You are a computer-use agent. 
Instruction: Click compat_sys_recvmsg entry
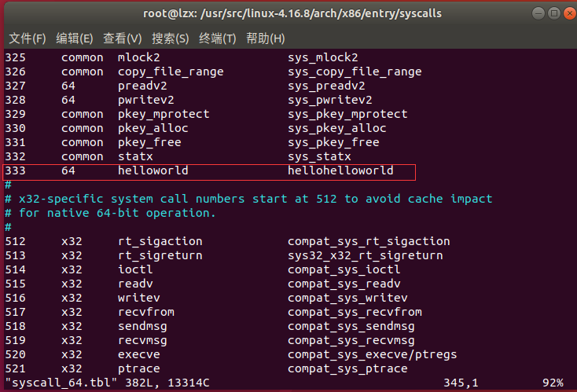(351, 340)
